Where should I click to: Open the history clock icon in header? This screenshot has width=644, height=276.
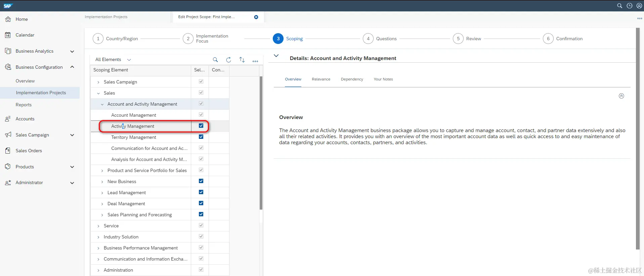click(629, 6)
